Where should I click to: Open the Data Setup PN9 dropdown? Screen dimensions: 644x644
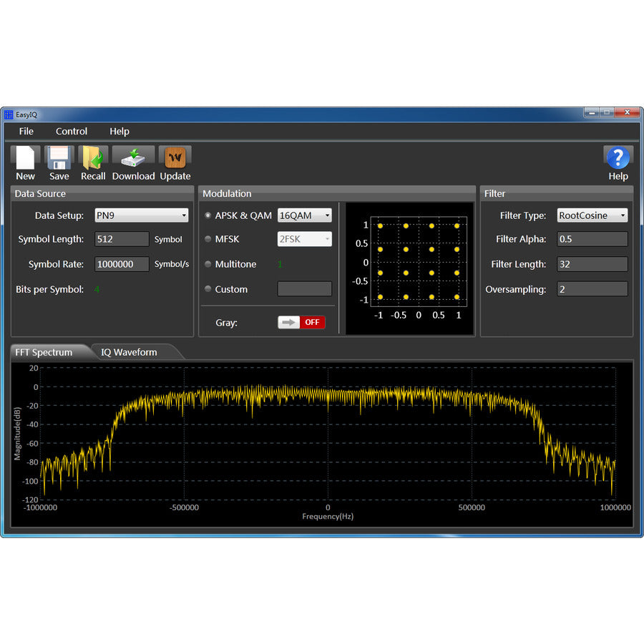[141, 215]
